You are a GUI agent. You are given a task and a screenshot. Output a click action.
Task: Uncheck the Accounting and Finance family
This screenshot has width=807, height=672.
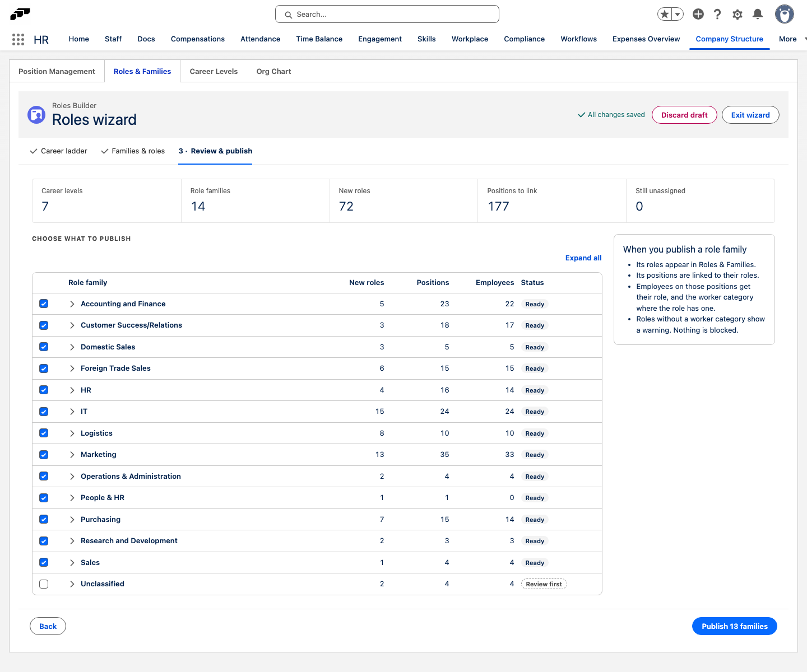[x=44, y=304]
